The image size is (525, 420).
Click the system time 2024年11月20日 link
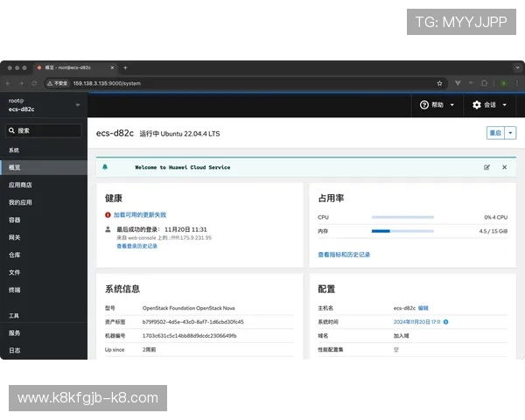click(416, 322)
